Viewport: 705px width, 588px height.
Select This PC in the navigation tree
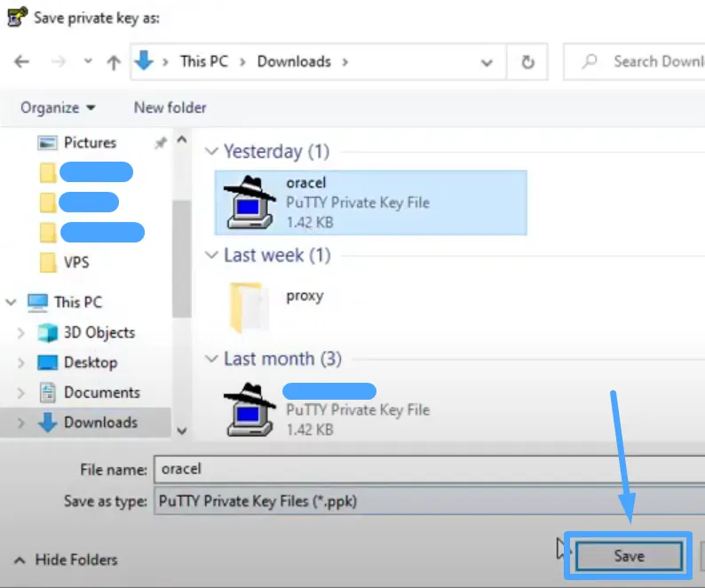point(78,302)
